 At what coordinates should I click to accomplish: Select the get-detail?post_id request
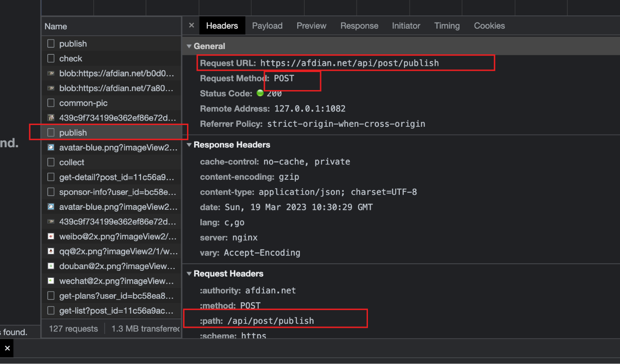[111, 177]
